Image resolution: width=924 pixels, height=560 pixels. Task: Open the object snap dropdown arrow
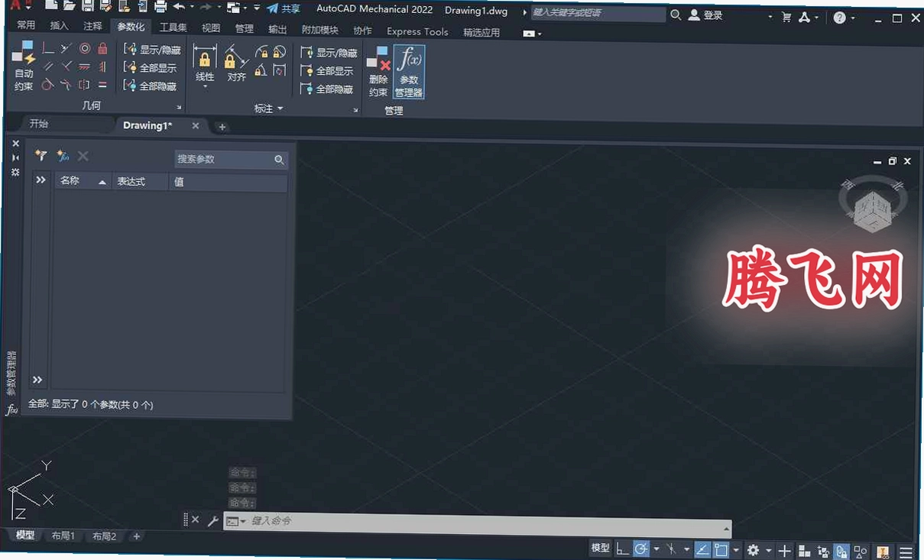pos(736,550)
